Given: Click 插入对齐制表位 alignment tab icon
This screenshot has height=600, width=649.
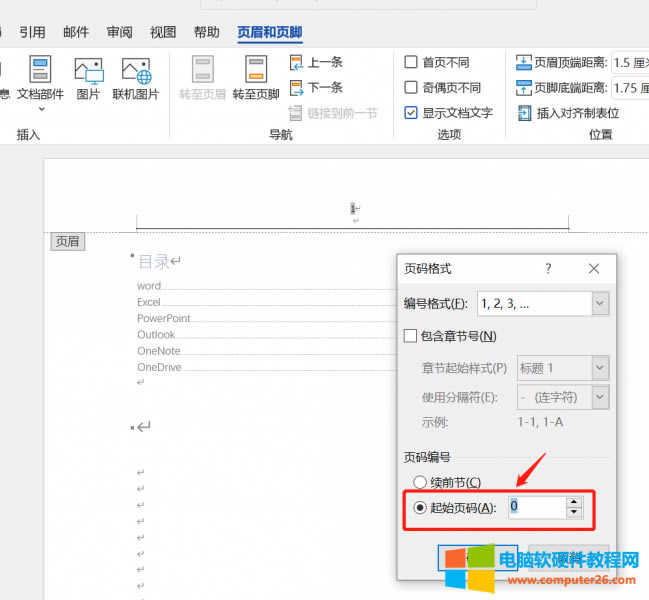Looking at the screenshot, I should (x=567, y=113).
